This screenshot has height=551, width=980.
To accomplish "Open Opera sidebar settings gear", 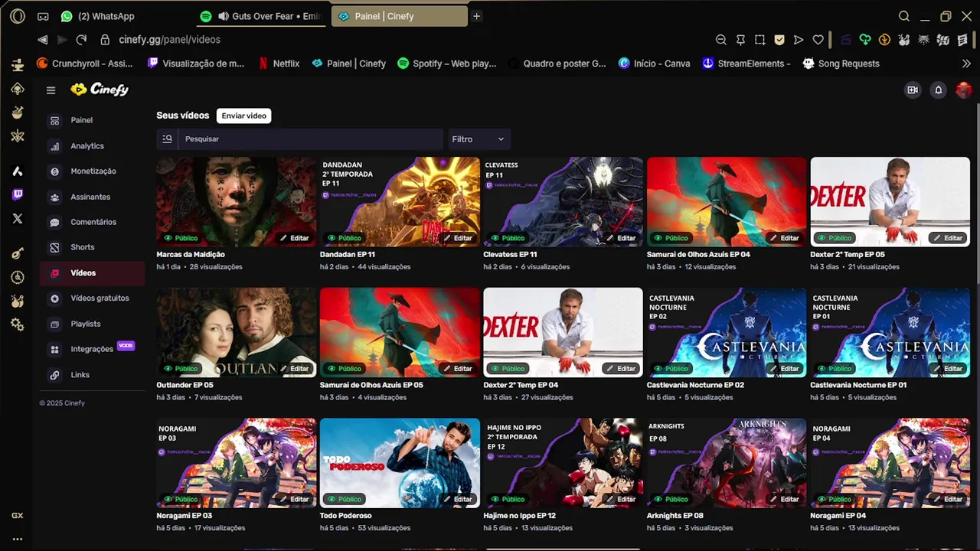I will pos(18,325).
